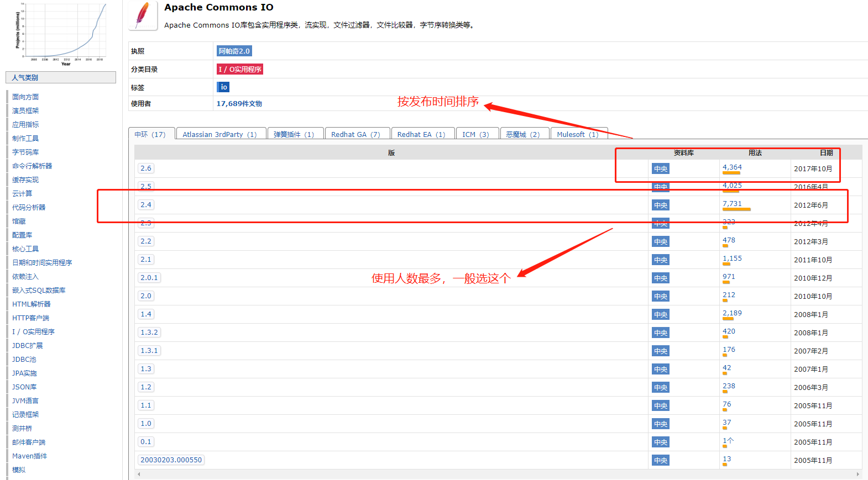Click the 中央 repository badge for version 2.4
Screen dimensions: 868x480
click(661, 205)
